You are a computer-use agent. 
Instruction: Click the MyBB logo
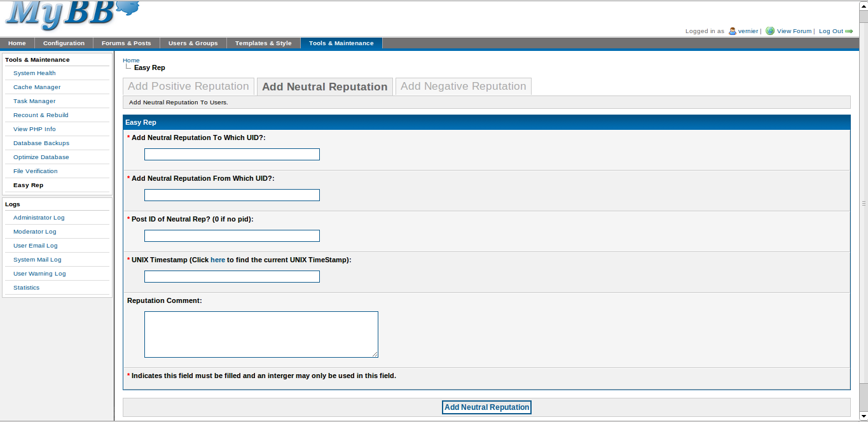click(71, 15)
